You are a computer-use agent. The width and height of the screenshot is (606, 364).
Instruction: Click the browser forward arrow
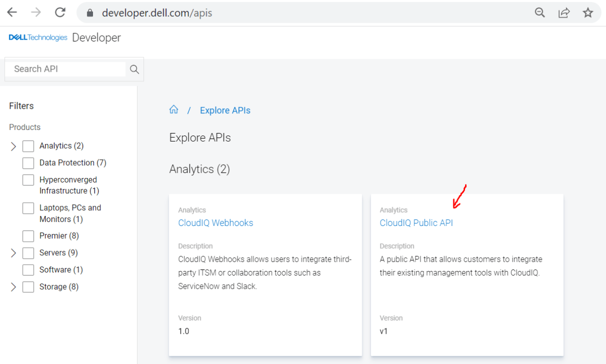point(36,13)
